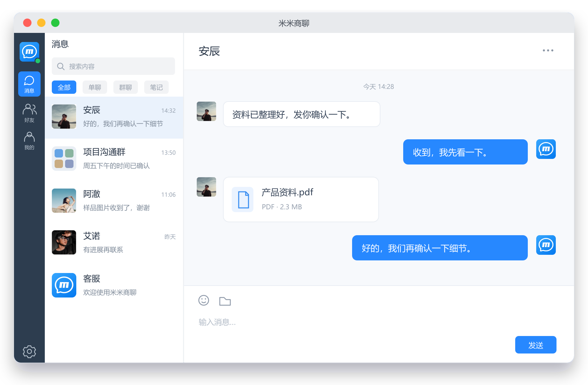This screenshot has width=588, height=385.
Task: Open the 我的 profile sidebar icon
Action: (x=29, y=141)
